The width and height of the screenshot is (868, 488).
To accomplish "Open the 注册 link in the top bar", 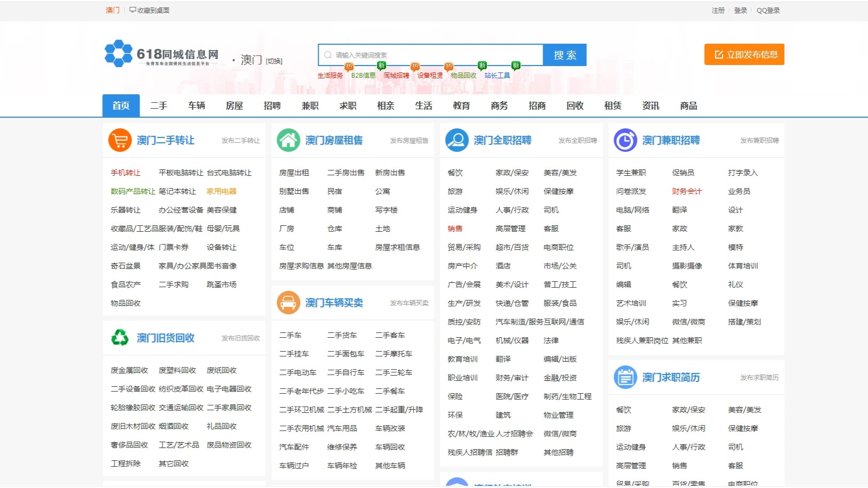I will [x=718, y=10].
